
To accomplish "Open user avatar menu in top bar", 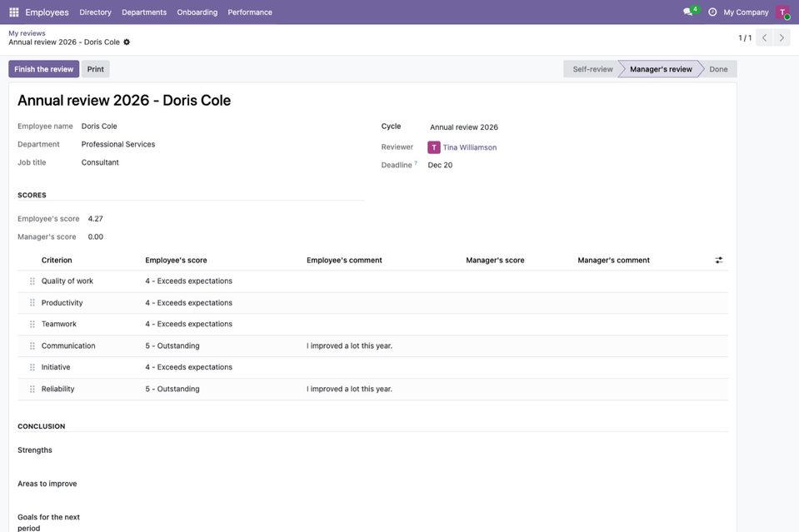I will [782, 12].
